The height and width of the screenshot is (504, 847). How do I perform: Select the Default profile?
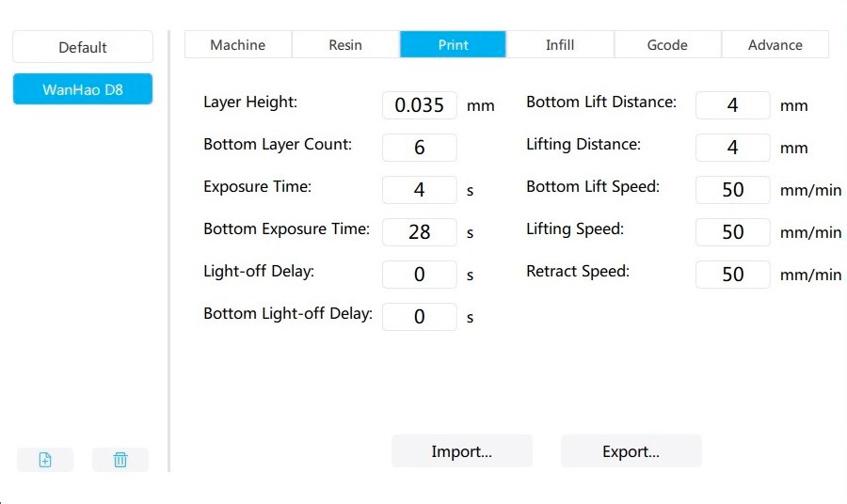point(83,47)
